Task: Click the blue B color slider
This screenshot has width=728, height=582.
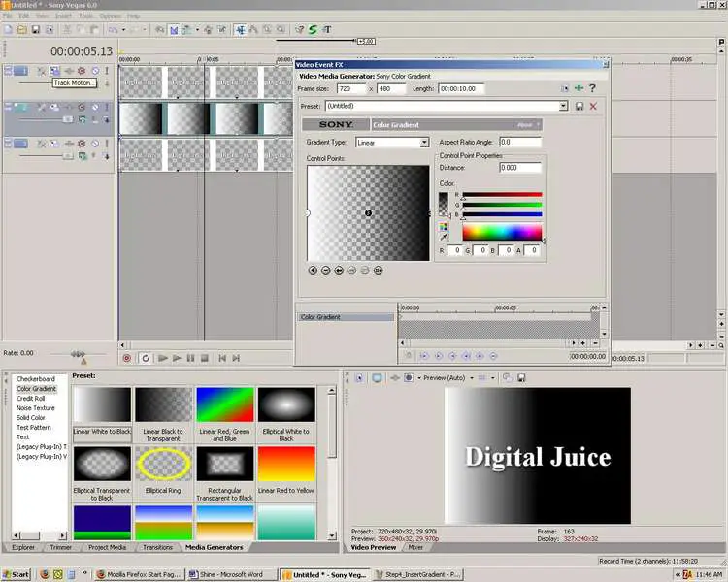Action: click(502, 214)
